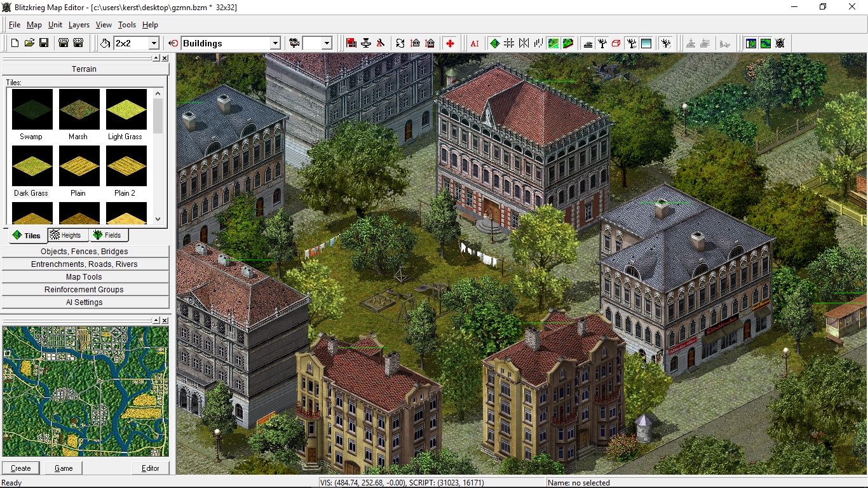Select the paint bucket fill icon

click(x=105, y=43)
